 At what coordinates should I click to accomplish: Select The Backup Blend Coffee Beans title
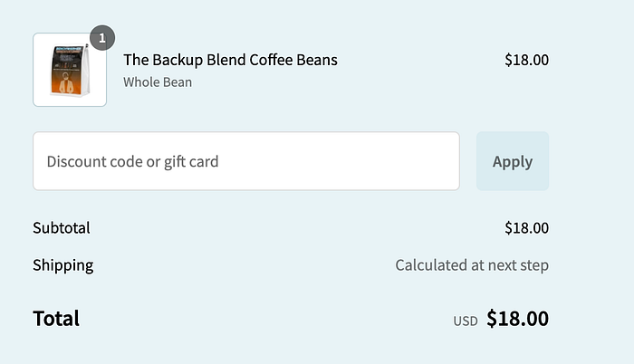[x=230, y=60]
